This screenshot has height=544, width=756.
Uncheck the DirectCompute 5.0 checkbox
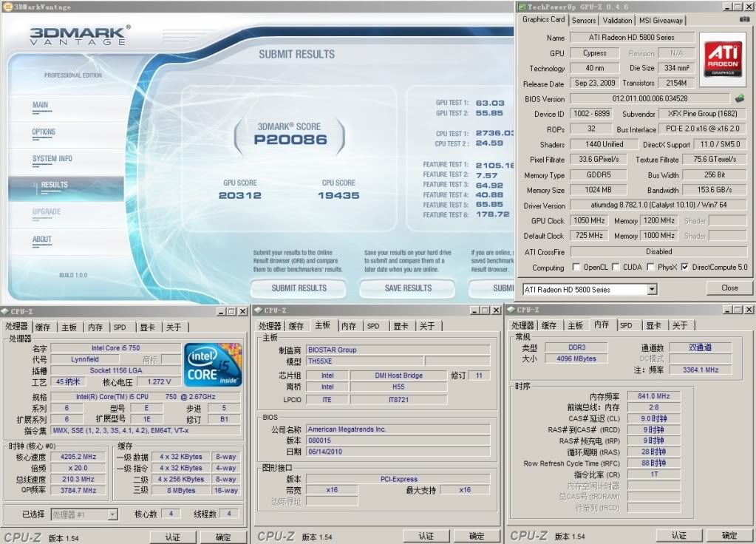685,267
